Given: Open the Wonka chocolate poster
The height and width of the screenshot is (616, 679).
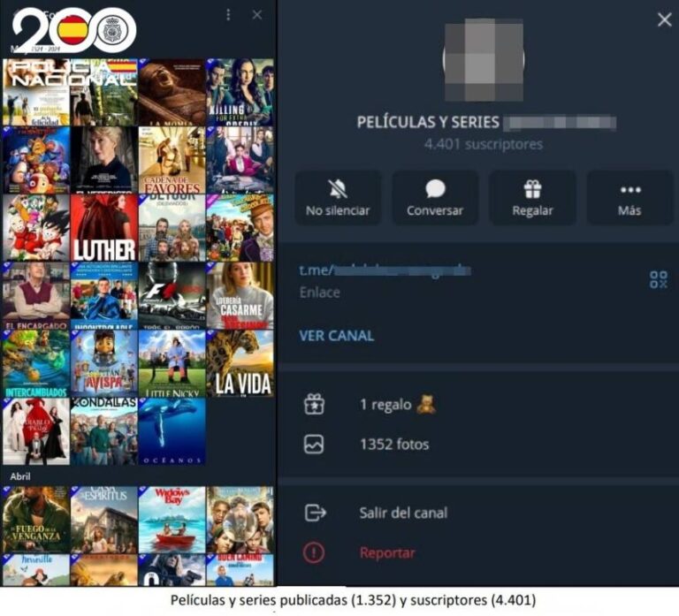Looking at the screenshot, I should 240,228.
